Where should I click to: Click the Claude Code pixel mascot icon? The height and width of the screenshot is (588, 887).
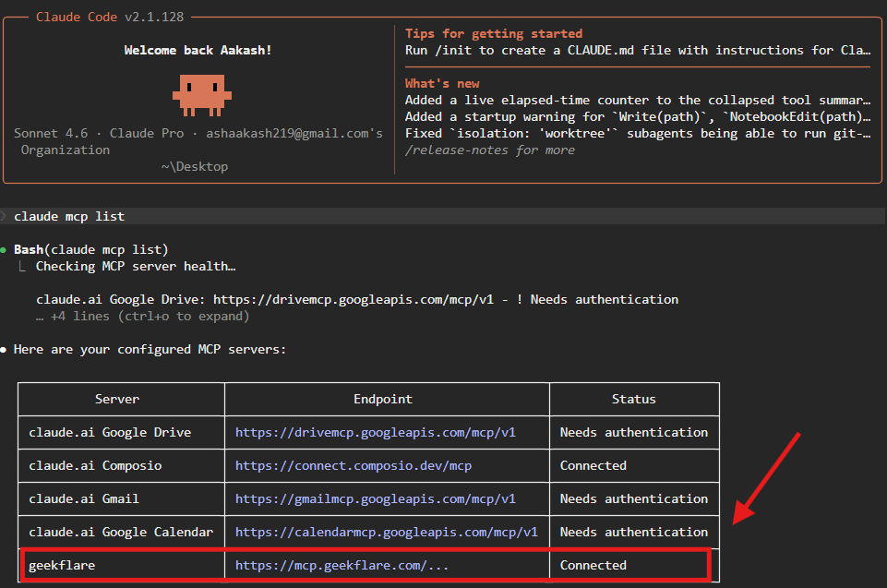(202, 95)
